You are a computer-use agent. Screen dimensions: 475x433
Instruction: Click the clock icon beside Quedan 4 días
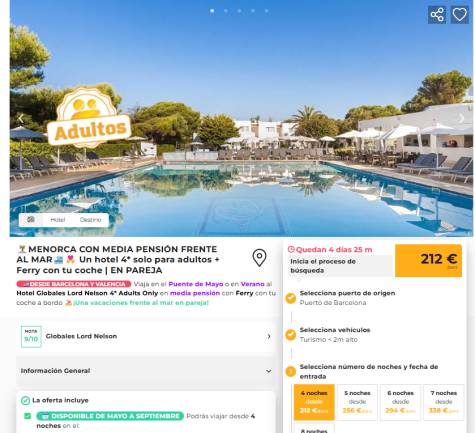coord(291,249)
